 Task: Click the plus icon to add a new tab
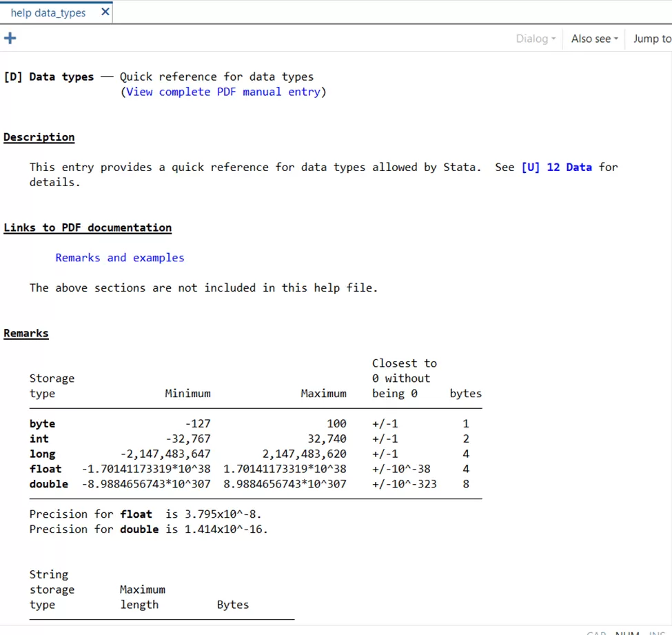10,38
